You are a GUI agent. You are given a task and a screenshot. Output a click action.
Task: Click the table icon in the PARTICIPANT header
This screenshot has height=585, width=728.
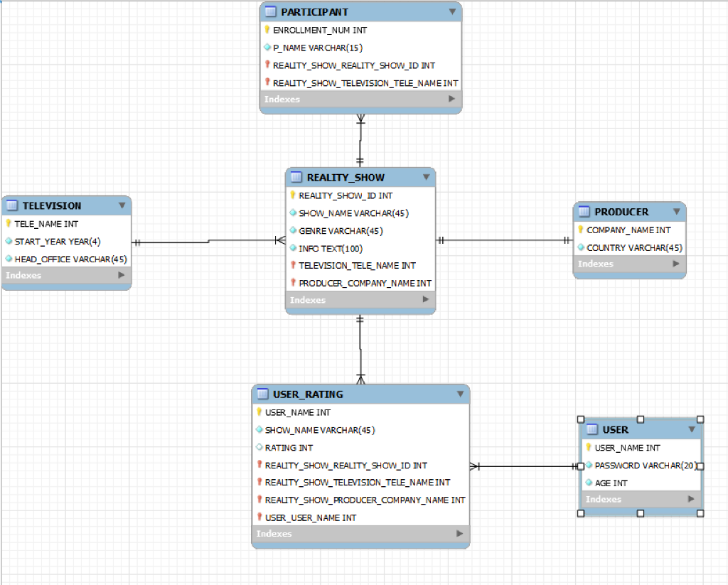(270, 11)
